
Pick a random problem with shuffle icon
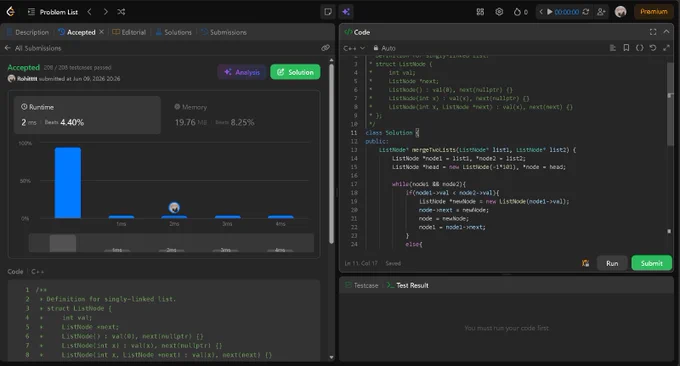click(x=121, y=12)
